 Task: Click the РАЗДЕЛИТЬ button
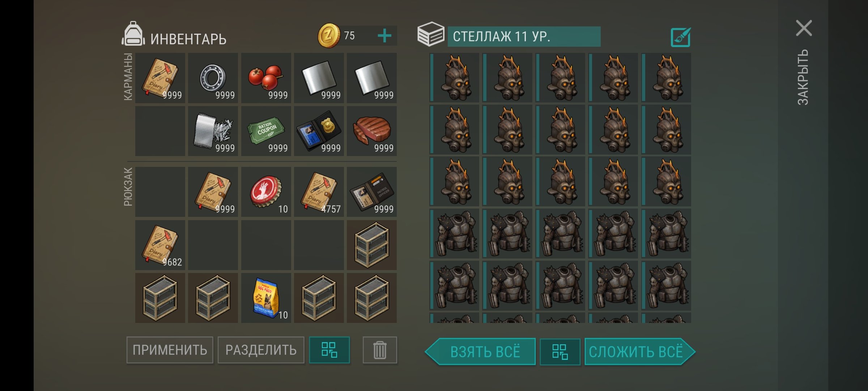click(x=261, y=350)
